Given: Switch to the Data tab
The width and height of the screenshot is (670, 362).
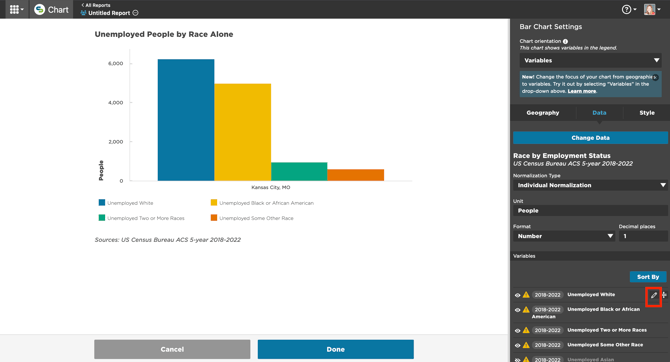Looking at the screenshot, I should click(x=599, y=113).
